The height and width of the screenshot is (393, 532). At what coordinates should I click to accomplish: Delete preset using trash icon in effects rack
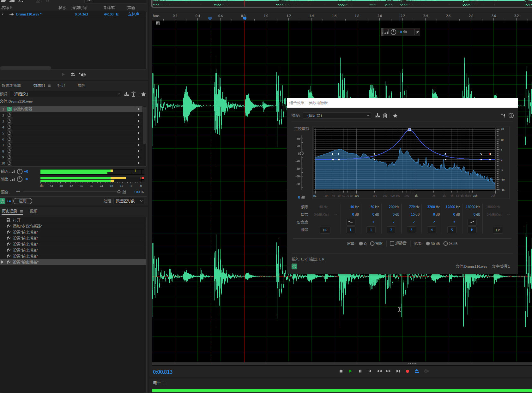tap(134, 94)
